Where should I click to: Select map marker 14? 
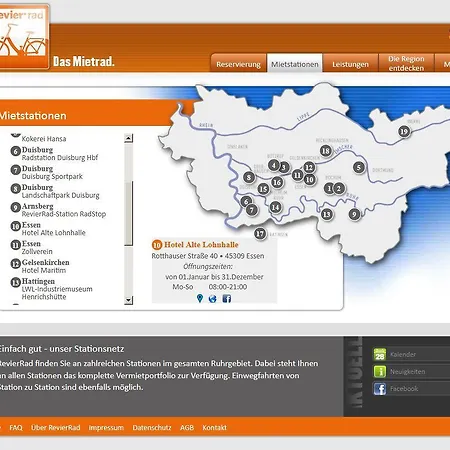point(275,207)
